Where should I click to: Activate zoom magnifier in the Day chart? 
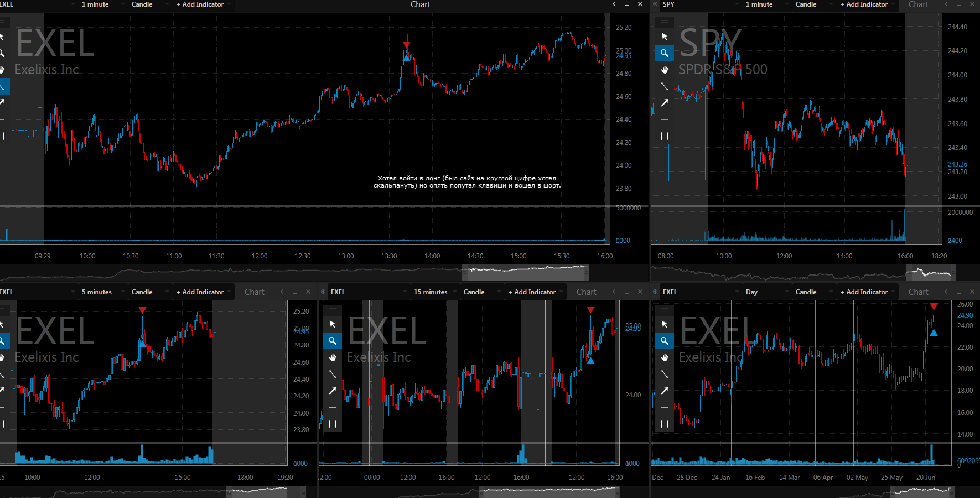(x=665, y=341)
